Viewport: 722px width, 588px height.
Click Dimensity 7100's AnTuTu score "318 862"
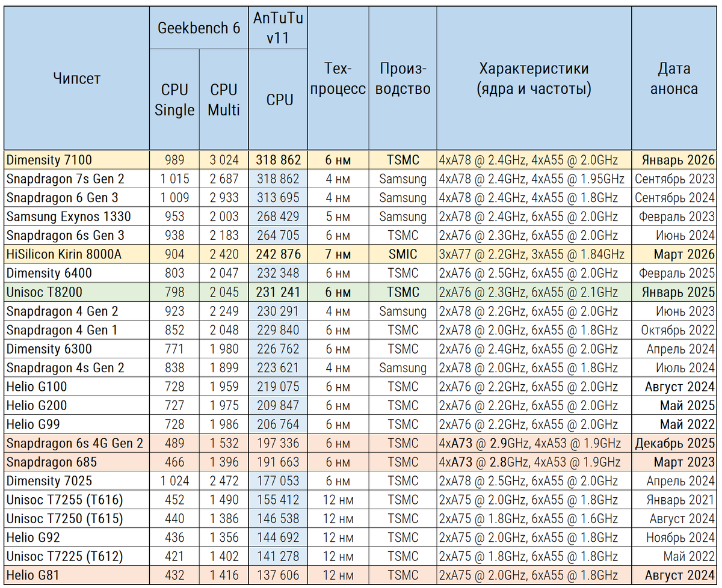coord(277,160)
